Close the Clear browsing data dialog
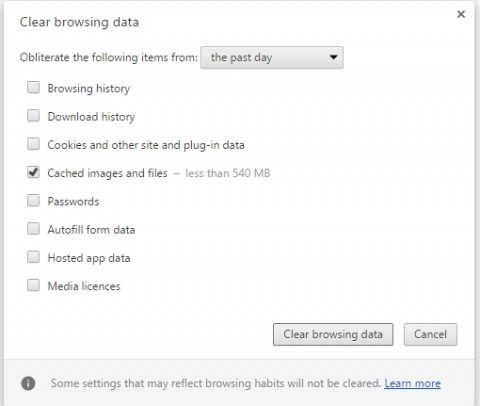This screenshot has height=406, width=480. click(461, 14)
